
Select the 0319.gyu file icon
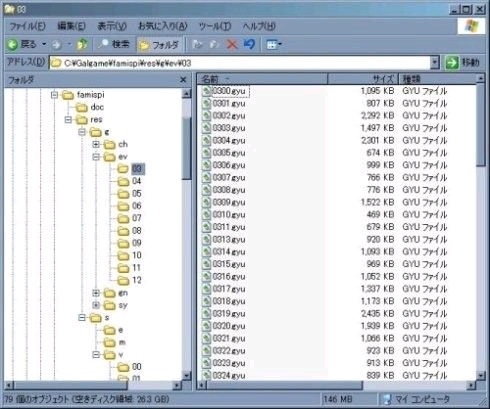[x=206, y=314]
